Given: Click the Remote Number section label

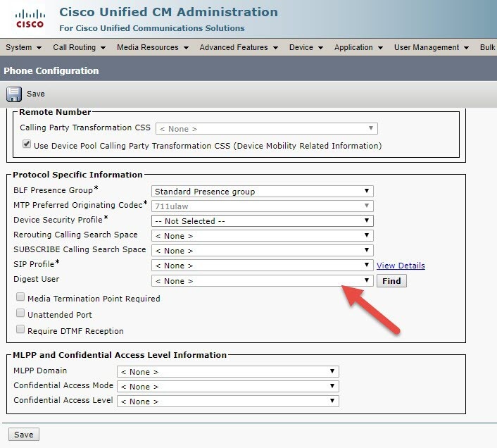Looking at the screenshot, I should (55, 112).
